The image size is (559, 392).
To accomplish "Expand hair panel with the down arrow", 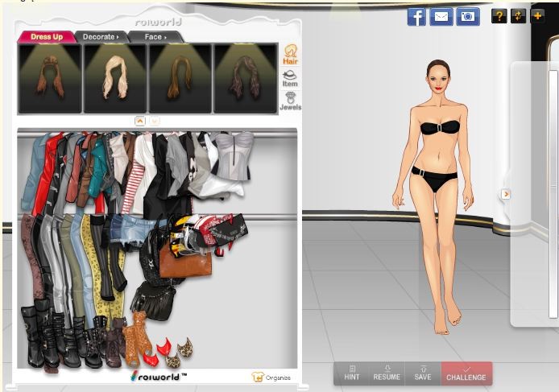I will tap(155, 121).
